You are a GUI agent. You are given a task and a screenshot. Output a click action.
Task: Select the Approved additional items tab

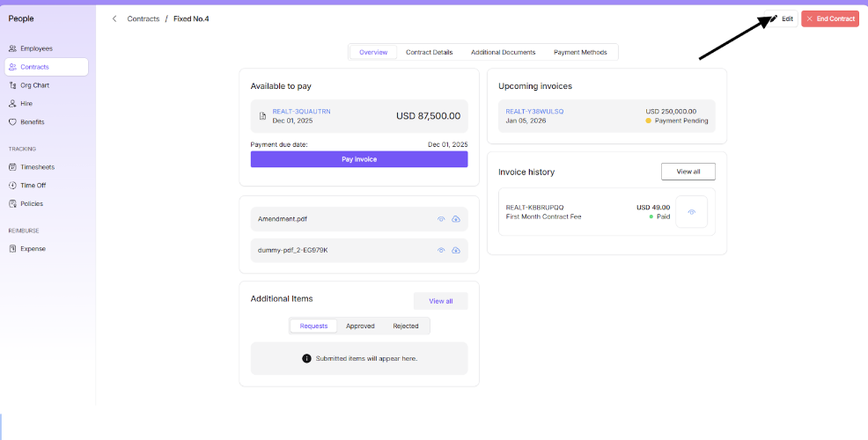coord(360,326)
